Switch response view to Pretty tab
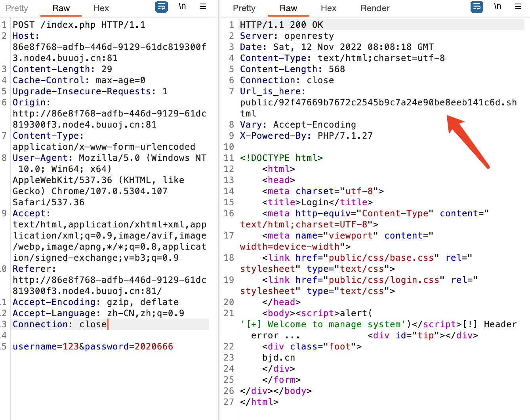This screenshot has height=420, width=530. click(244, 8)
